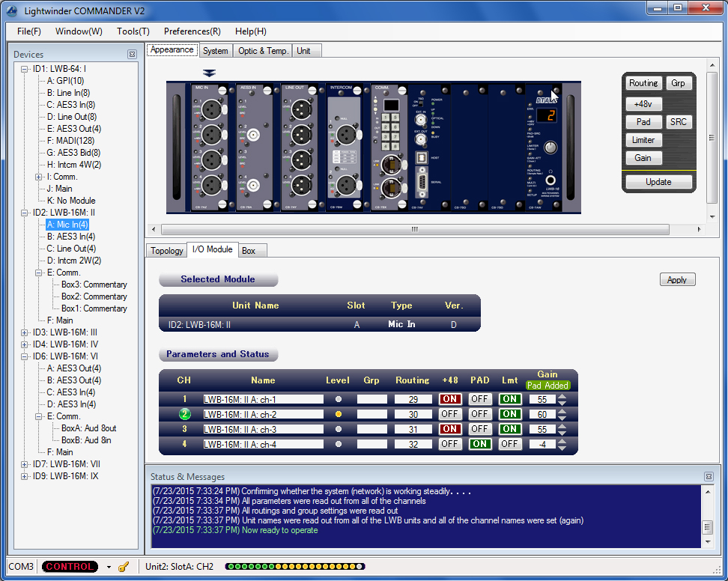Image resolution: width=728 pixels, height=581 pixels.
Task: Click the Update button
Action: [658, 182]
